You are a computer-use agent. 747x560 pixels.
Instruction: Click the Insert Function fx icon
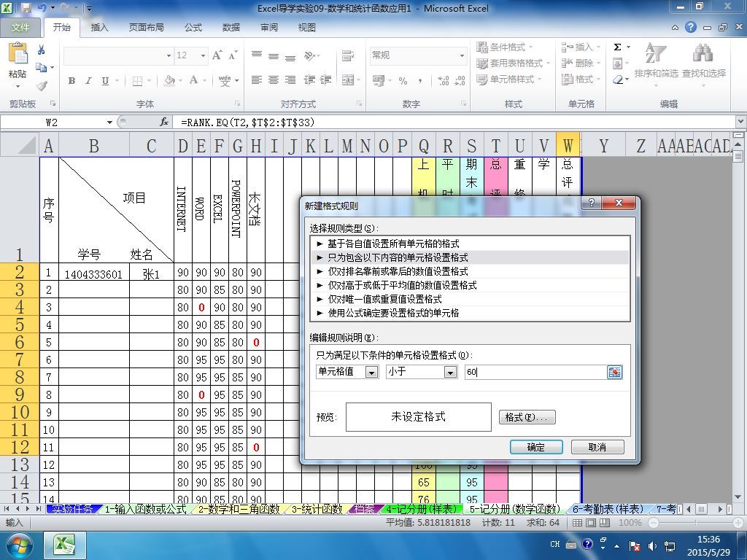pos(164,122)
